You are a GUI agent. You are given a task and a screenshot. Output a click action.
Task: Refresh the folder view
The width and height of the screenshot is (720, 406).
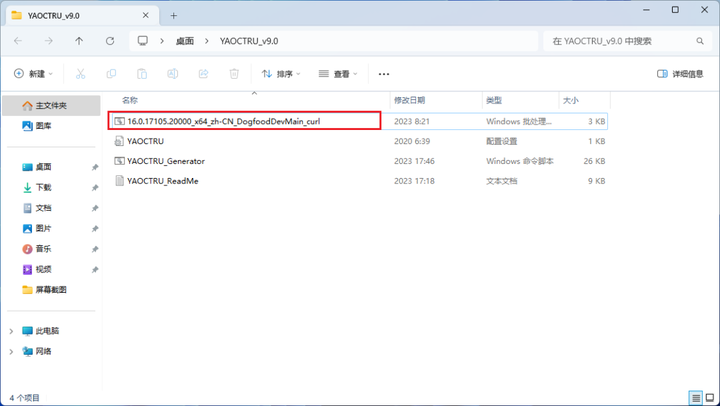tap(110, 41)
